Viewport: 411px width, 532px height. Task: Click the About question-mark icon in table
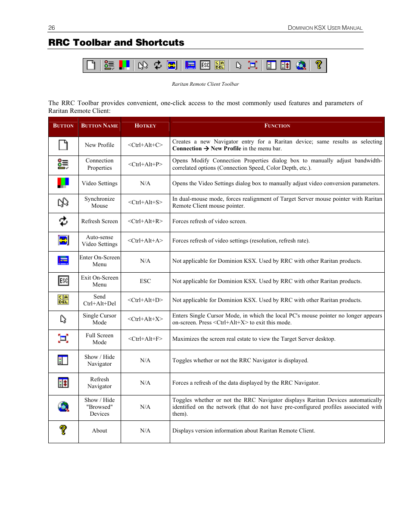pyautogui.click(x=63, y=430)
